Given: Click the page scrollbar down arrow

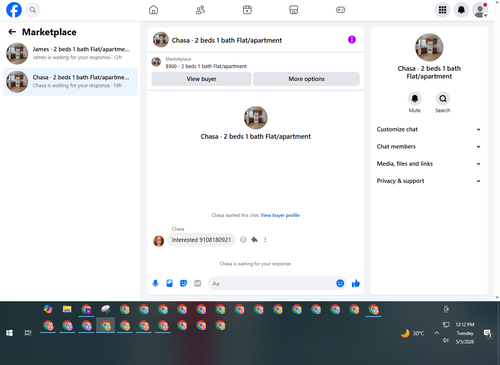Looking at the screenshot, I should [x=497, y=297].
